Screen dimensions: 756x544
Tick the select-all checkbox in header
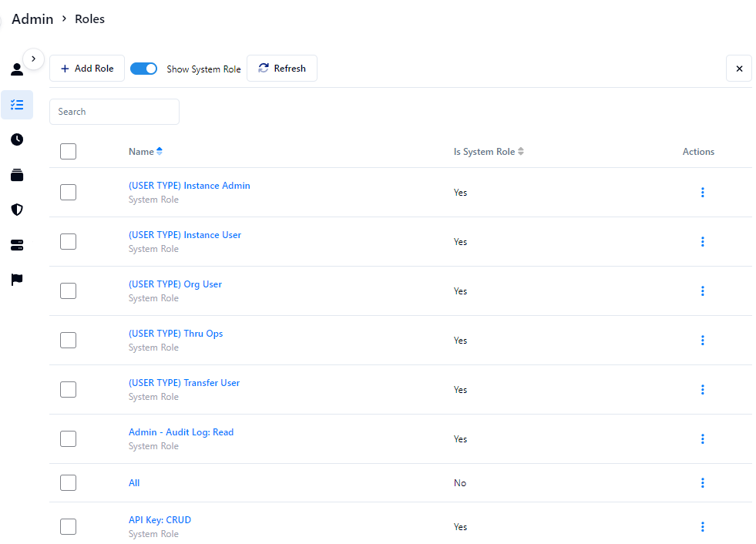68,152
